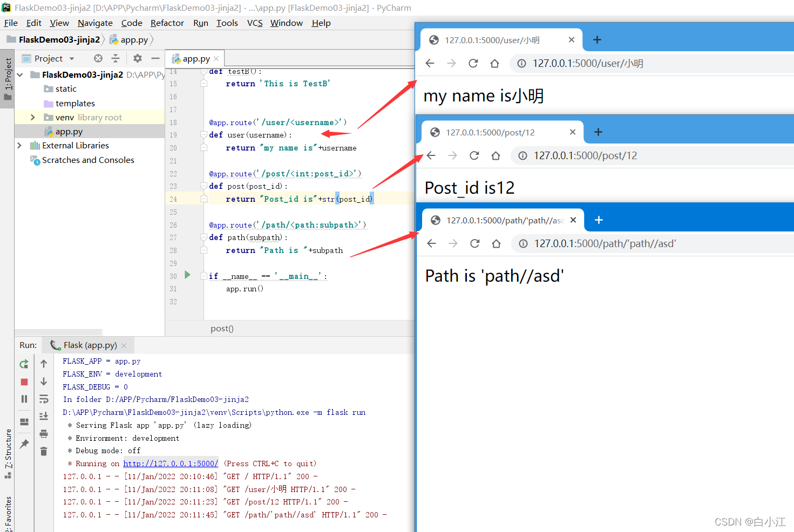
Task: Reload the path/'path//asd' browser page
Action: (x=475, y=243)
